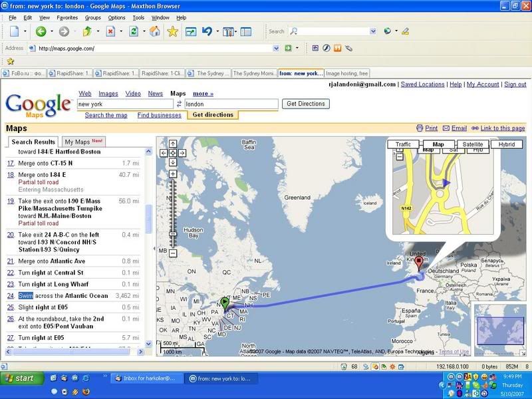Pan the map down arrow

coord(173,162)
